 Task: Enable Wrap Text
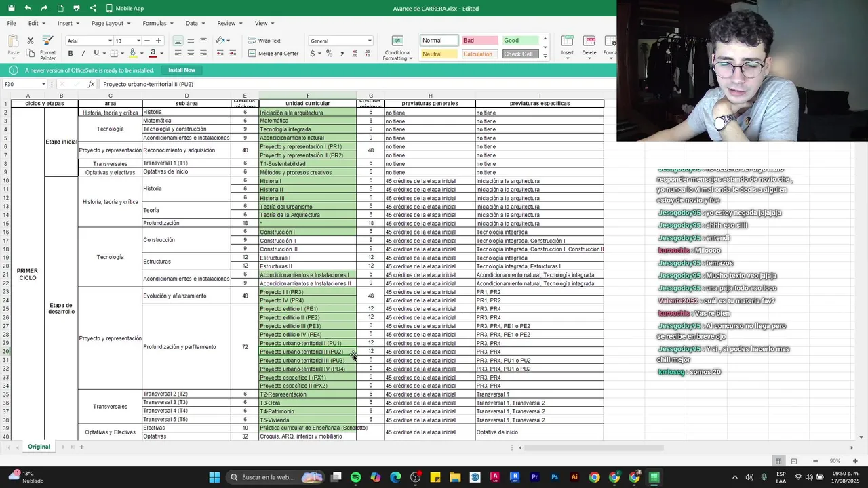point(264,41)
